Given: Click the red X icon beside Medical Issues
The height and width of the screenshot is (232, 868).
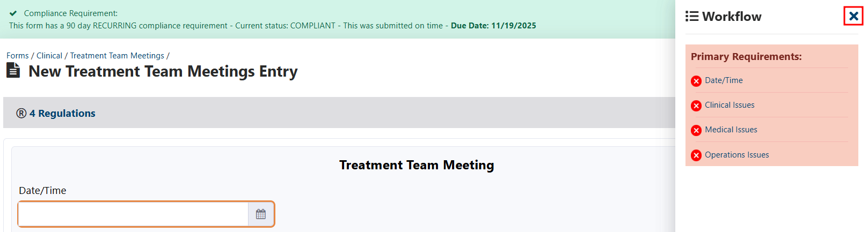Looking at the screenshot, I should 696,130.
